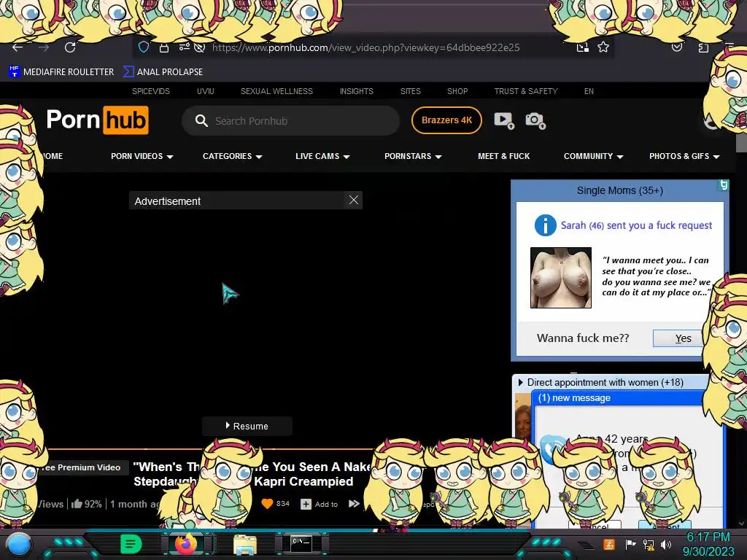The height and width of the screenshot is (560, 747).
Task: Open File Explorer from the taskbar
Action: coord(245,545)
